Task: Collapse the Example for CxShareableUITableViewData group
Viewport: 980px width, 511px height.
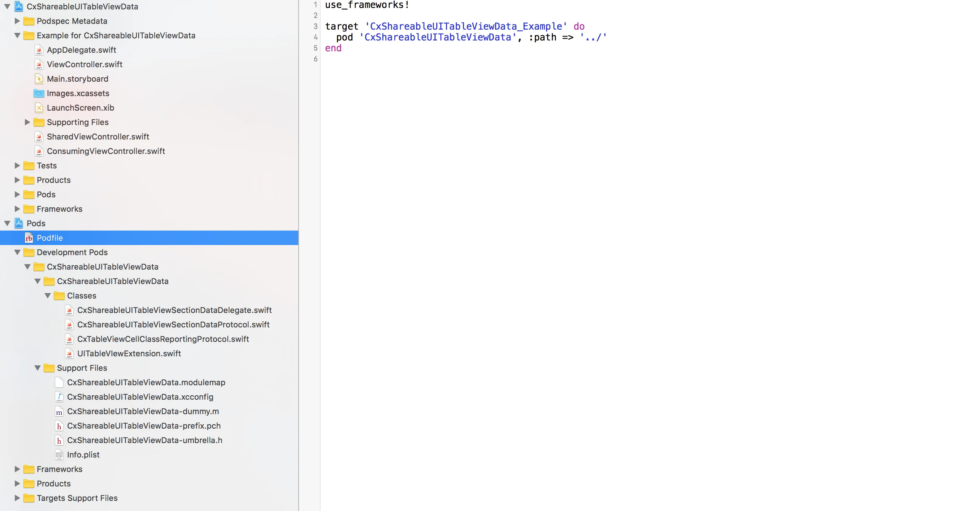Action: coord(17,35)
